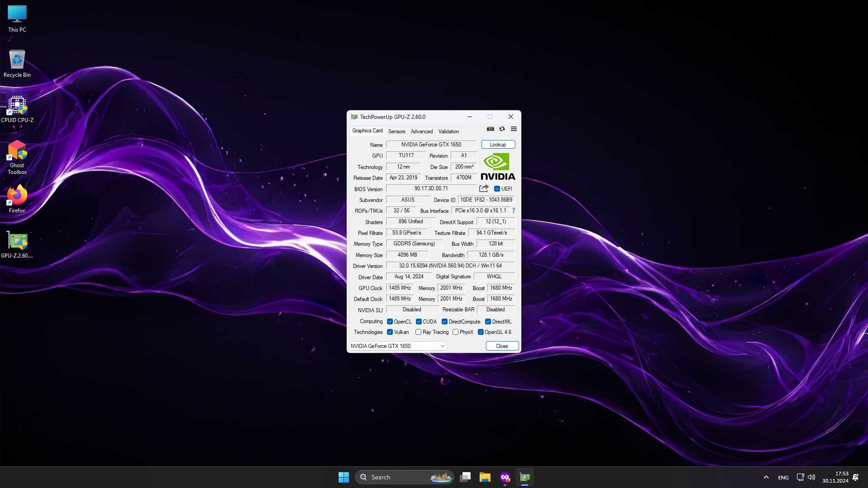Click the Texture Fillrate value 94.1 GTexel/s
The image size is (868, 488).
click(x=491, y=233)
